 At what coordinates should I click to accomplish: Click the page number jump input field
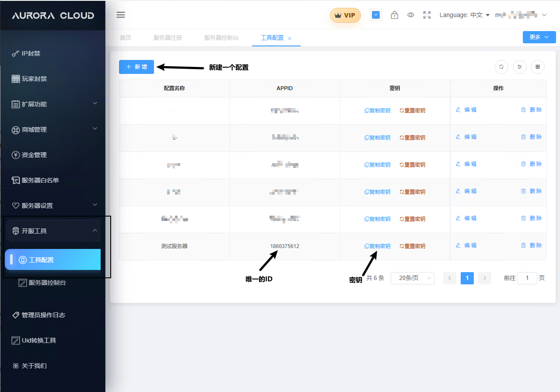pyautogui.click(x=527, y=278)
